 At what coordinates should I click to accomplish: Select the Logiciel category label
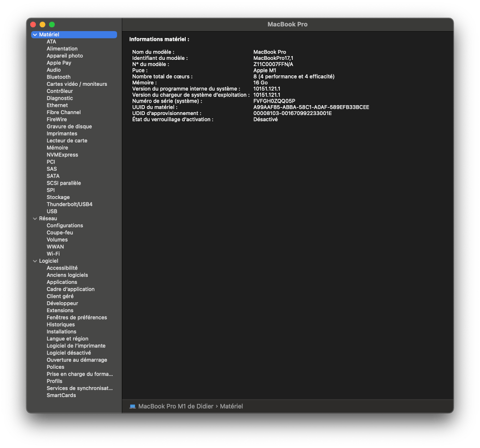pos(48,261)
